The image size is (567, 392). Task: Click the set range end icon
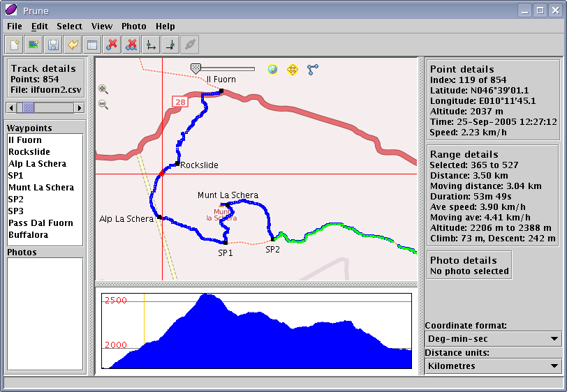169,45
